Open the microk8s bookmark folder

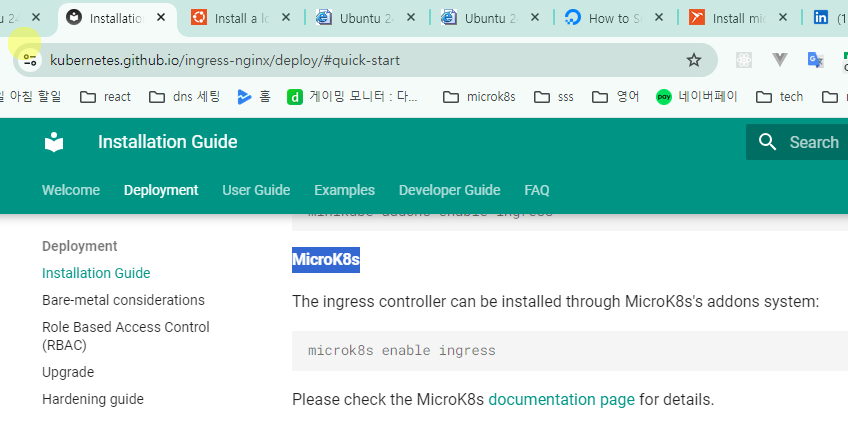pyautogui.click(x=479, y=97)
